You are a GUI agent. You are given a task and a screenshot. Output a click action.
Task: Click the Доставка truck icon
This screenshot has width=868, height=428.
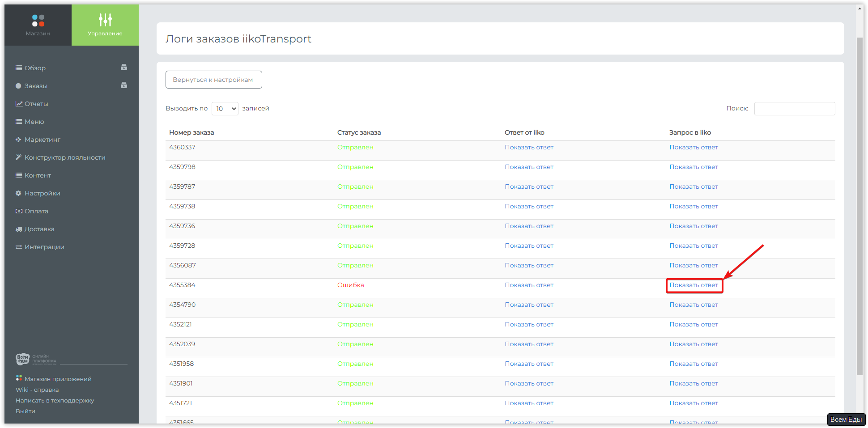19,229
